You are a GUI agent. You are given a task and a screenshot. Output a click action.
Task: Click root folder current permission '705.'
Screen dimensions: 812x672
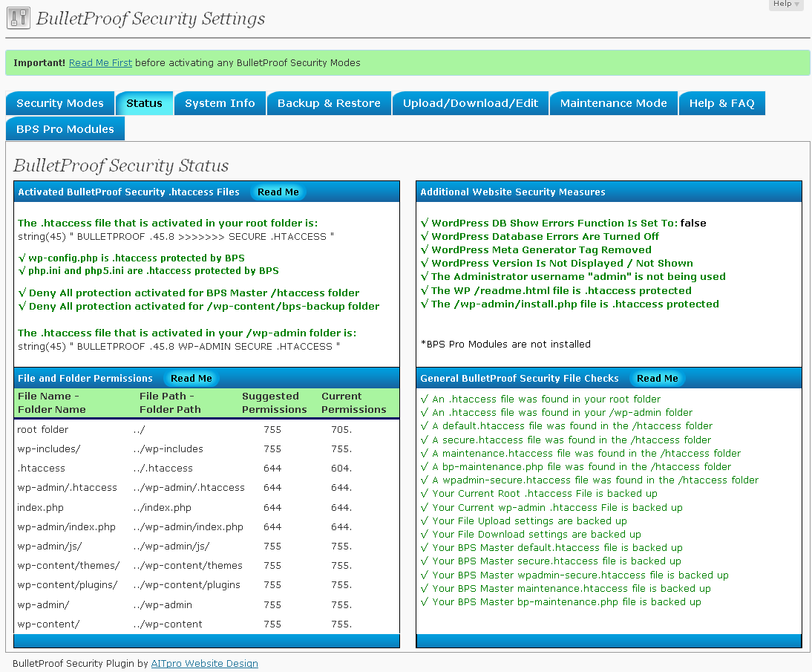[341, 429]
